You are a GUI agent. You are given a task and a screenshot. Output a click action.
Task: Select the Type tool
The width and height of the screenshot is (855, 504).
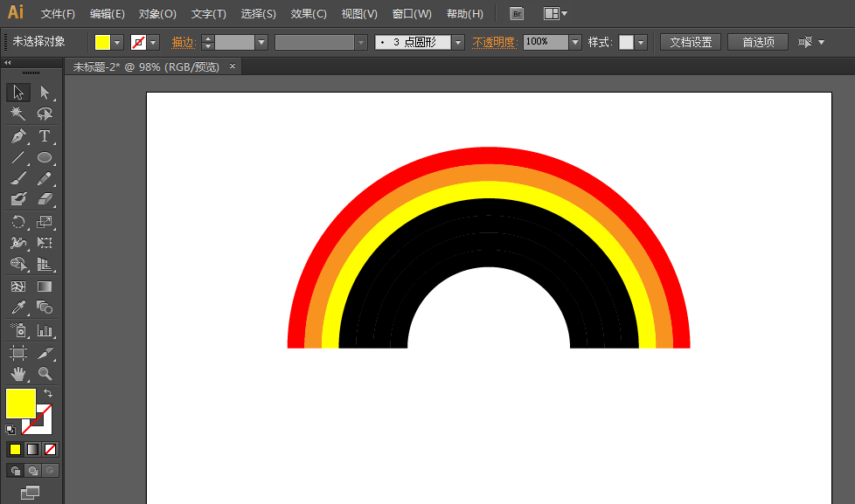[45, 135]
